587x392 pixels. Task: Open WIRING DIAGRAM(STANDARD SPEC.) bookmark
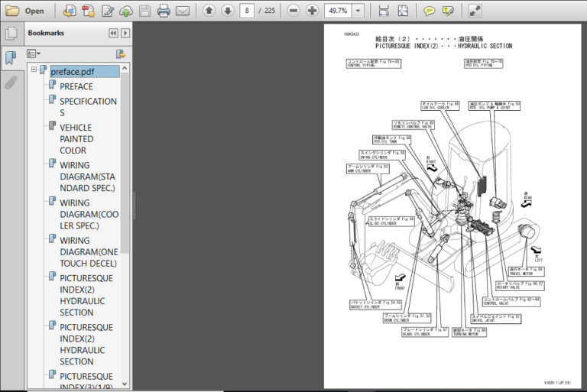click(x=88, y=177)
